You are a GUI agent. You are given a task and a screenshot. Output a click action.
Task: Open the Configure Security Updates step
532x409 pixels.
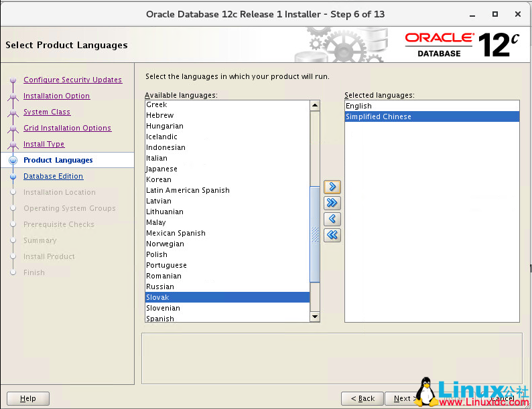click(x=72, y=80)
